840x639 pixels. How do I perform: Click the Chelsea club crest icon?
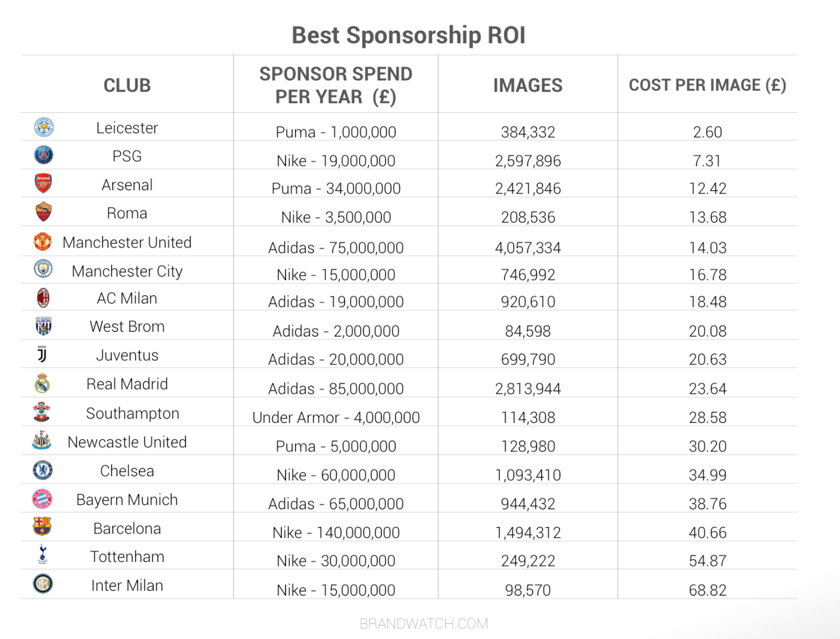pyautogui.click(x=43, y=471)
